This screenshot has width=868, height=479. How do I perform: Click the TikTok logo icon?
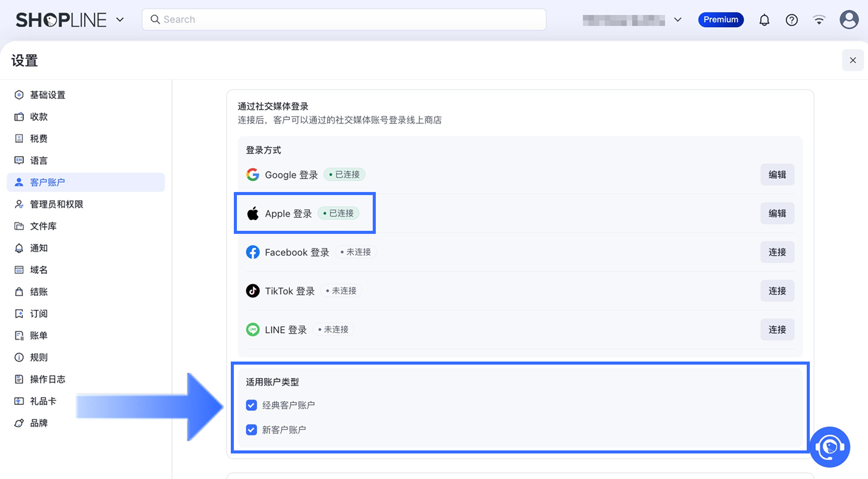pos(253,291)
